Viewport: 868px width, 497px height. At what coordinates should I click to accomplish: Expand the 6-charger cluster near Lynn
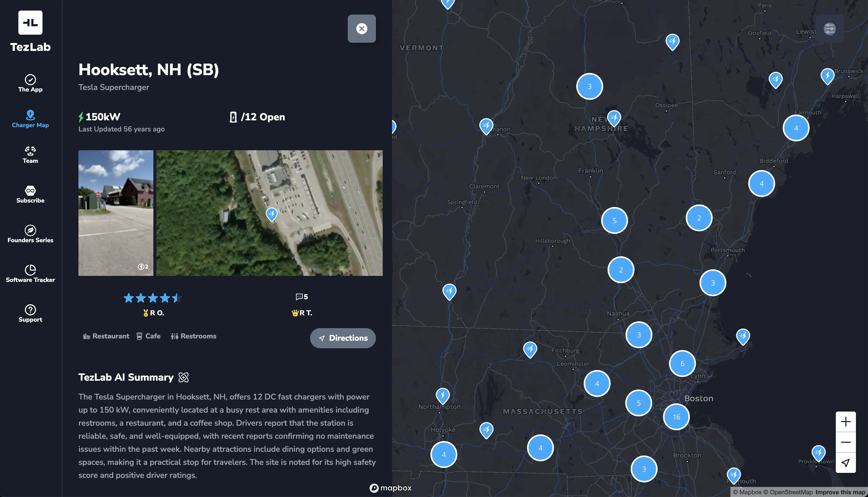(682, 364)
